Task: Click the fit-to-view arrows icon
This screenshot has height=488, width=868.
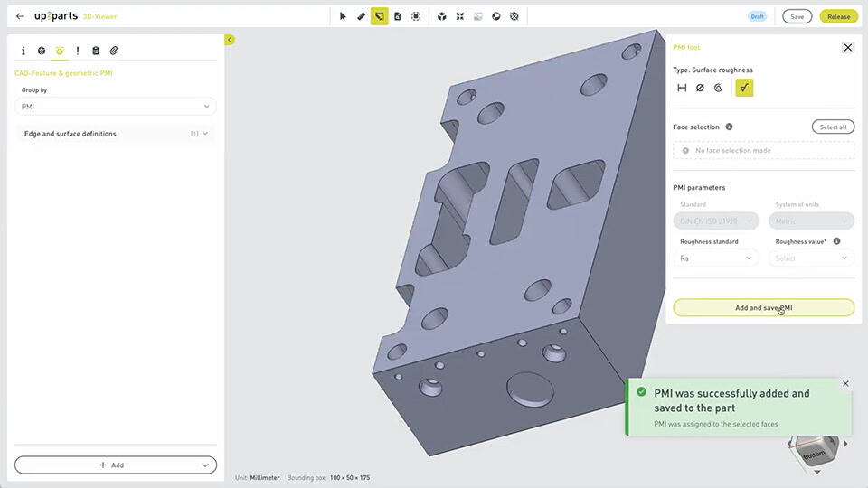Action: (460, 16)
